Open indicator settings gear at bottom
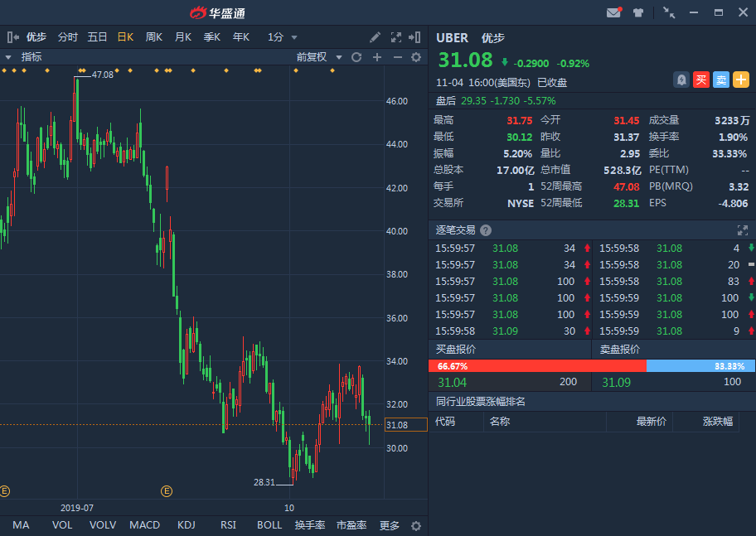Viewport: 756px width, 536px height. [416, 526]
